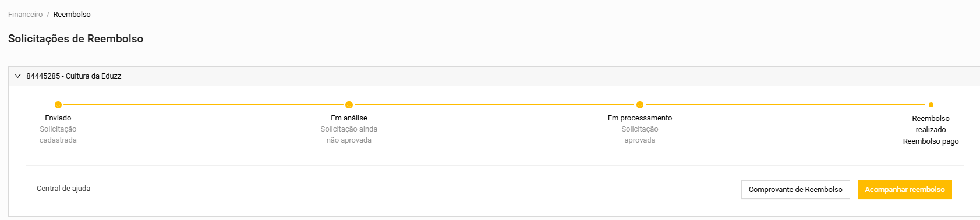Select the 'Em análise' step dot
Viewport: 980px width, 220px height.
coord(349,105)
